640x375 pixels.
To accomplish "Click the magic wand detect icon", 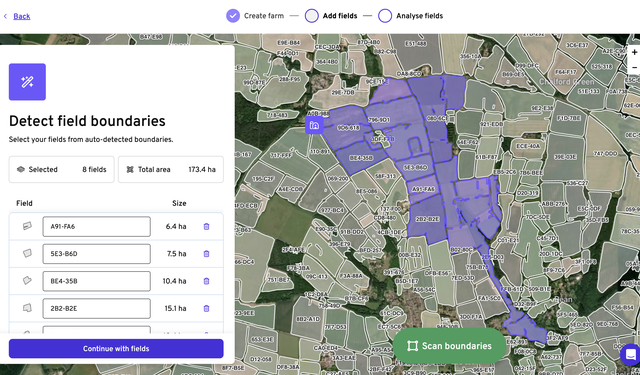I will click(x=27, y=82).
